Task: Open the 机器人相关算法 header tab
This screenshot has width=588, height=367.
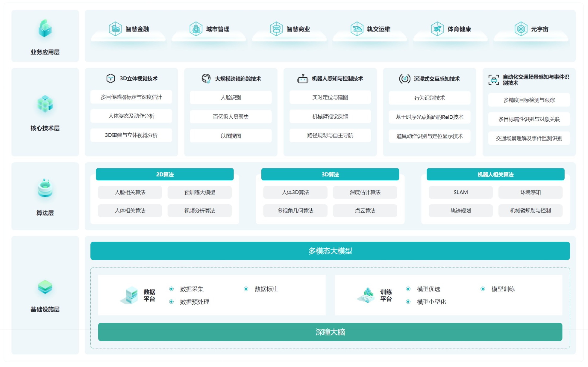Action: coord(495,174)
